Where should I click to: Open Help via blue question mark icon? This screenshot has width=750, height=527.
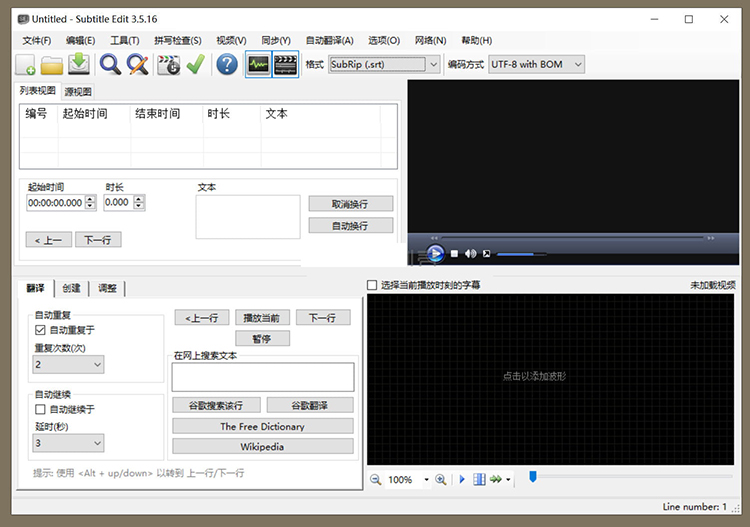click(227, 65)
